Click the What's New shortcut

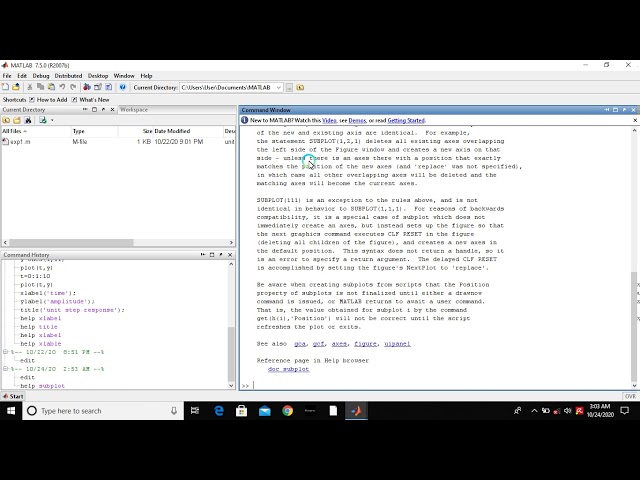[90, 100]
